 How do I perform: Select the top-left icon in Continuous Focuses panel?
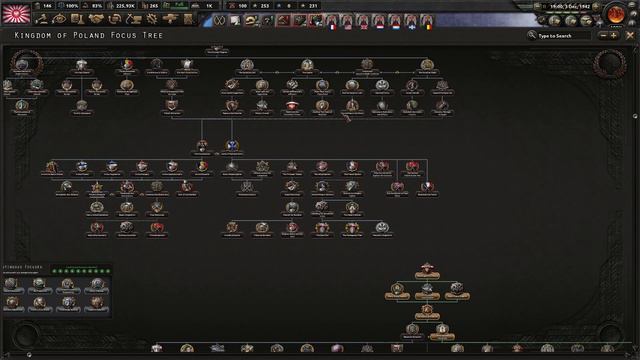(11, 285)
